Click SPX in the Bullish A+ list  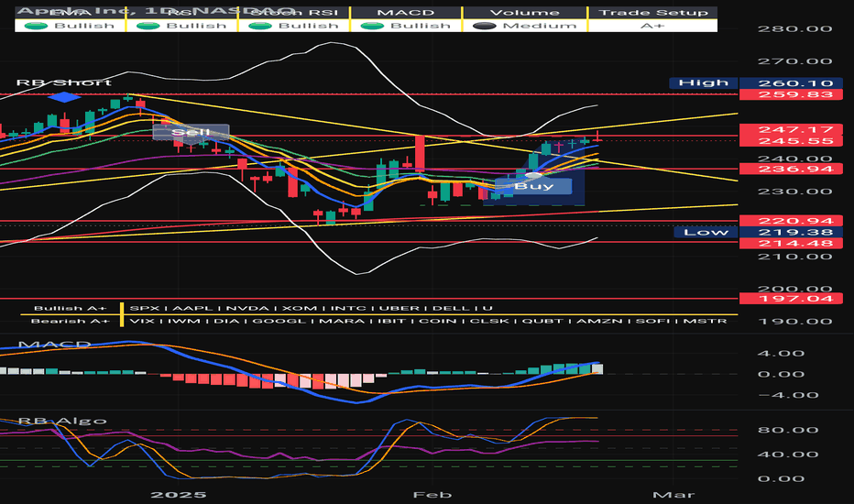point(145,308)
